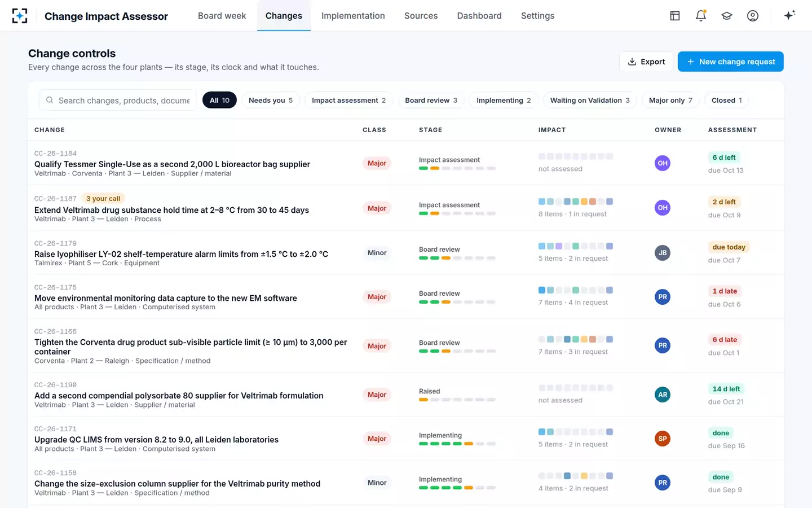The width and height of the screenshot is (812, 508).
Task: Click the JB owner avatar
Action: 663,253
